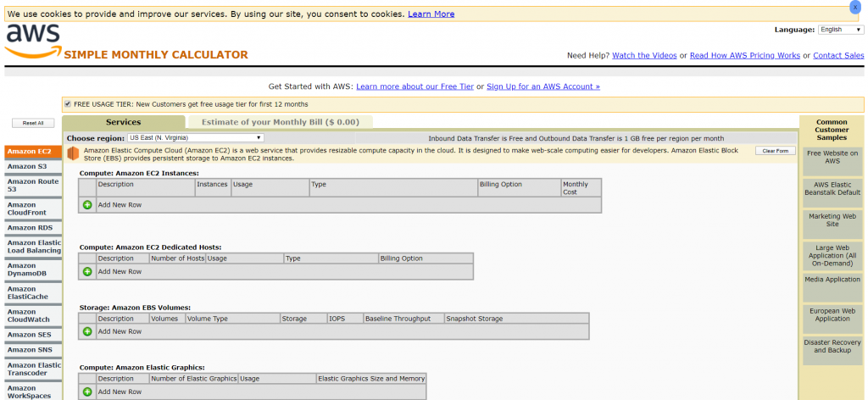
Task: Select Amazon SES service
Action: click(x=33, y=335)
